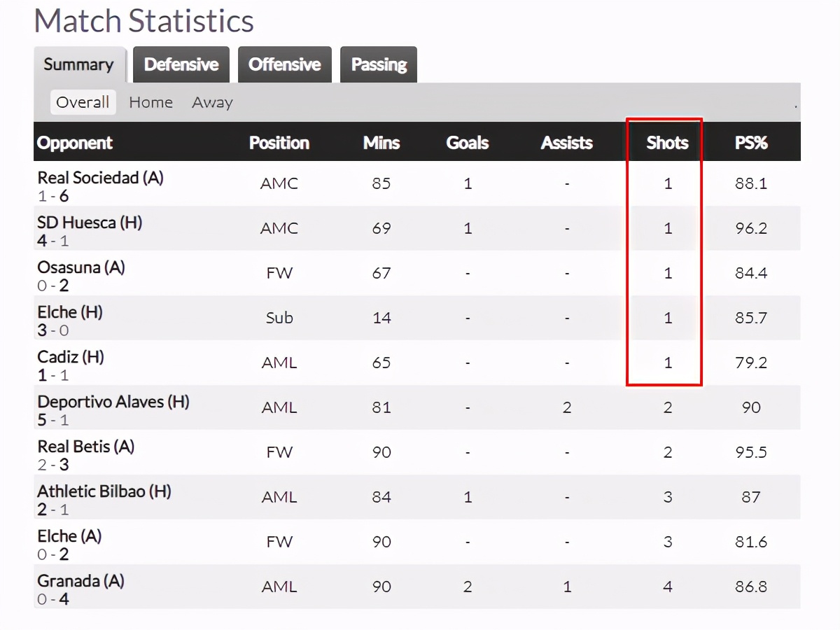Sort table by Assists column header
The height and width of the screenshot is (630, 840).
(x=567, y=143)
